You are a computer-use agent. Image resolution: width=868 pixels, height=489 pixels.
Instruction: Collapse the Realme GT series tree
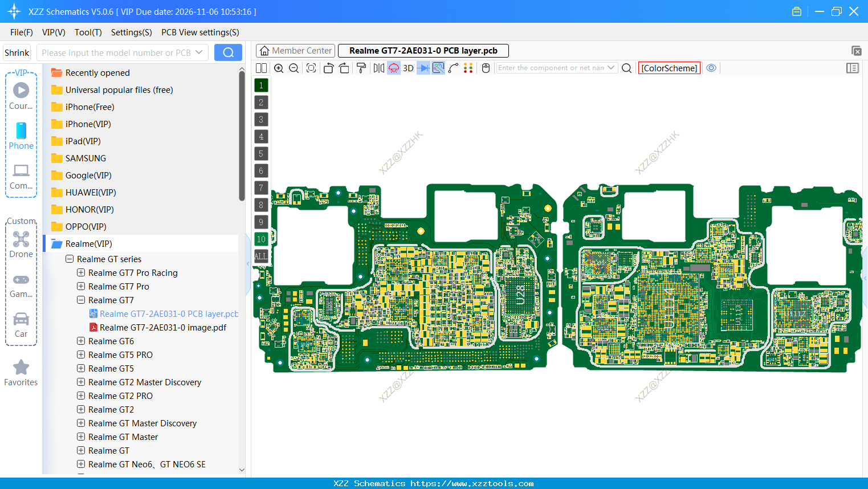[x=69, y=259]
